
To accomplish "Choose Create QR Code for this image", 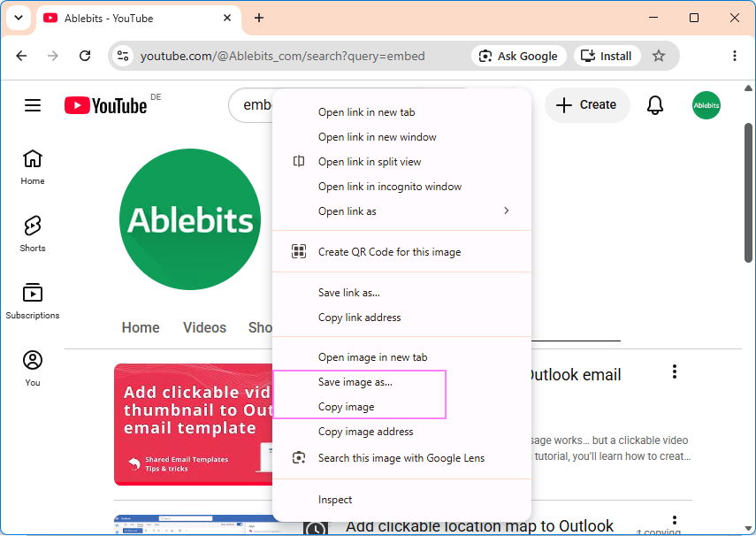I will (x=401, y=252).
